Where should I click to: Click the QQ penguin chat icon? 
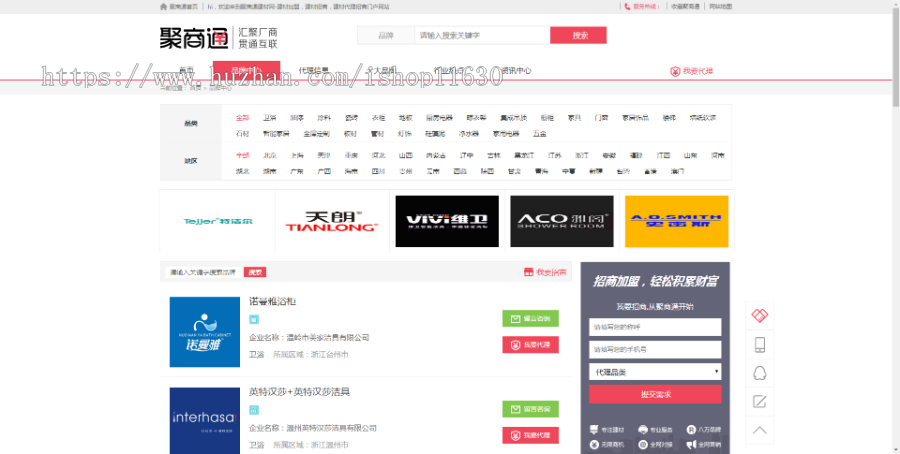tap(759, 373)
